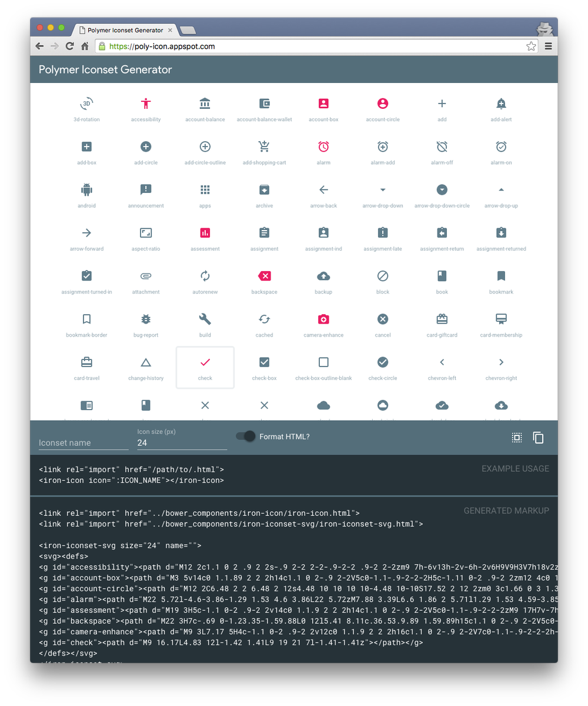Screen dimensions: 588x706
Task: Bookmark the page via the star
Action: click(x=531, y=45)
